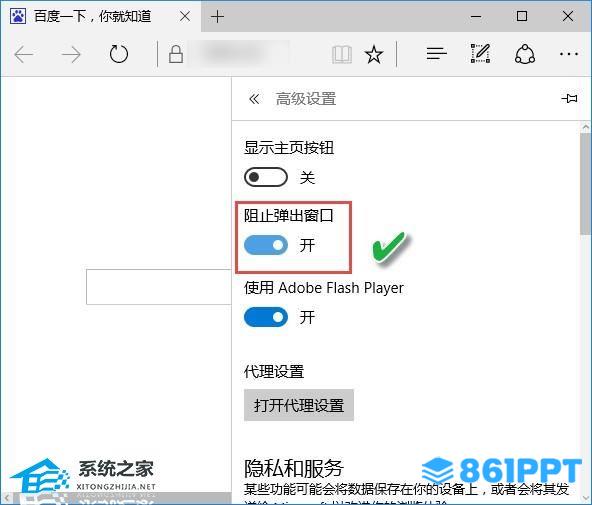Collapse advanced settings with double chevron
Screen dimensions: 592x505
(x=254, y=99)
